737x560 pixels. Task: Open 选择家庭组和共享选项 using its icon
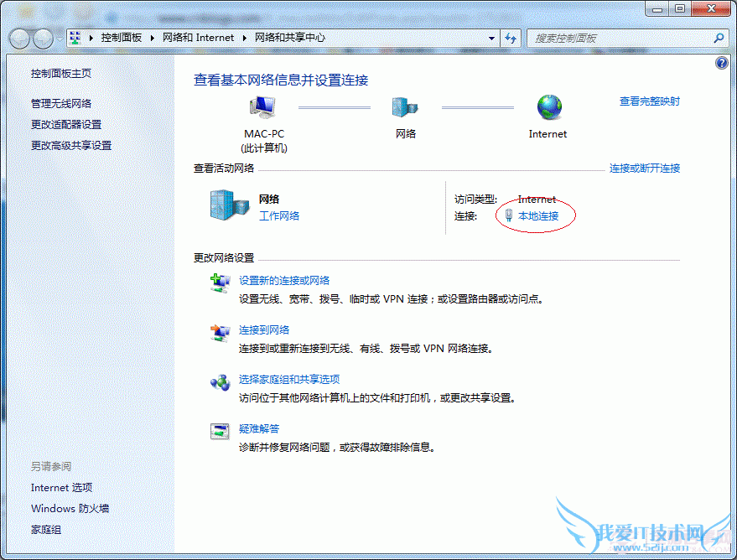(221, 381)
